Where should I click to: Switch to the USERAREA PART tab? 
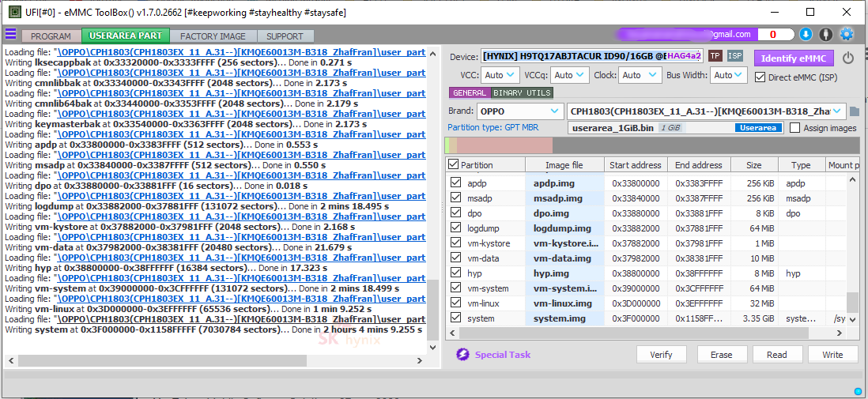point(126,36)
